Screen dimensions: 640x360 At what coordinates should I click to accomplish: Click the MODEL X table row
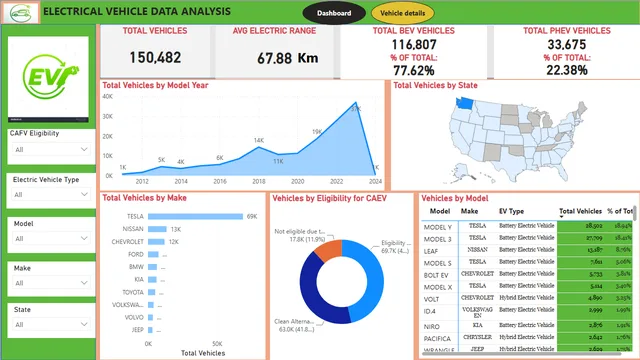(527, 287)
